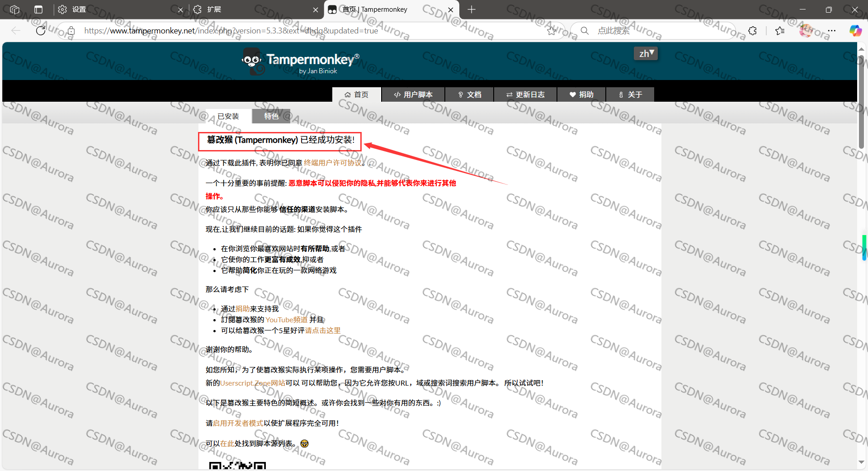868x471 pixels.
Task: Select the 特色 page tab
Action: 271,116
